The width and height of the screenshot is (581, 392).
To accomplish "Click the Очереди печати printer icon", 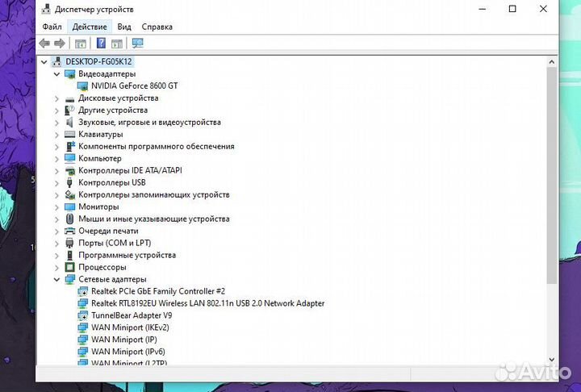I will tap(69, 231).
